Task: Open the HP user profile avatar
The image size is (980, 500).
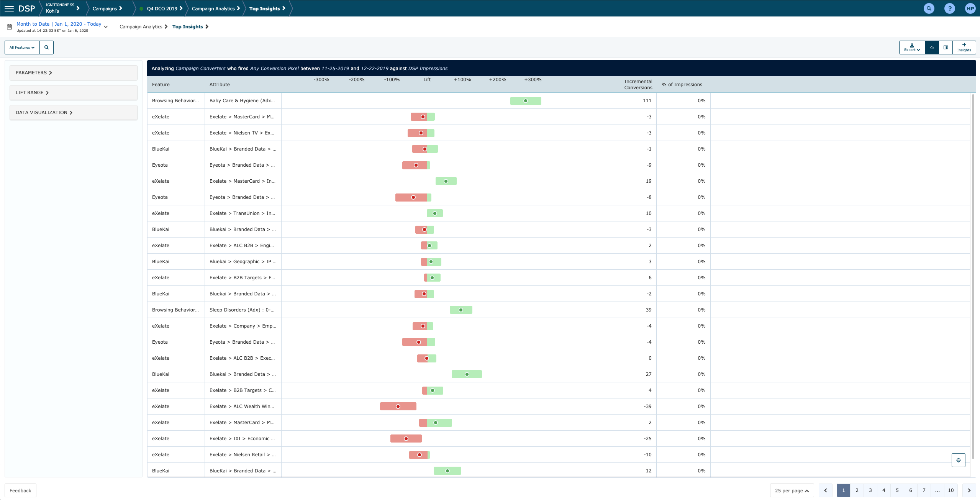Action: (970, 8)
